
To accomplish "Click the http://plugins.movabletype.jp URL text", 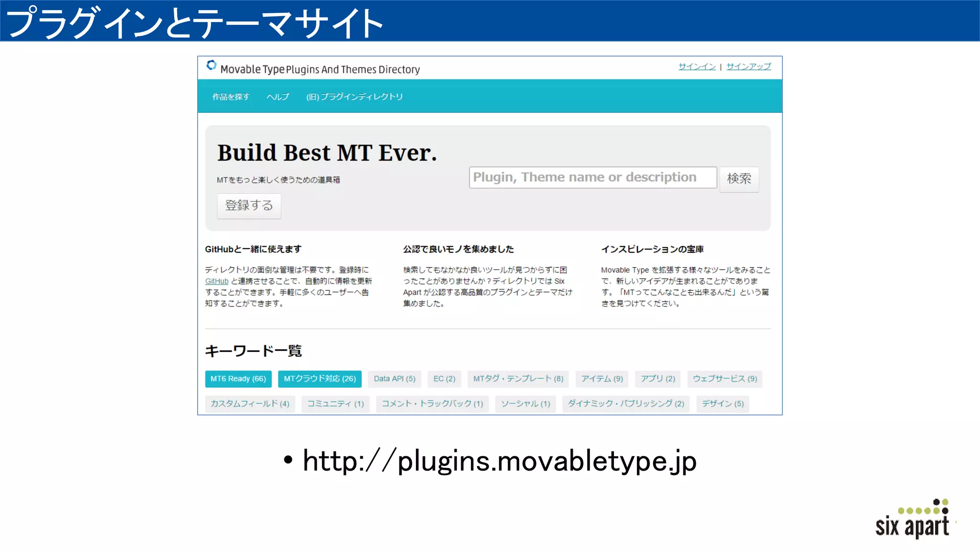I will [500, 462].
